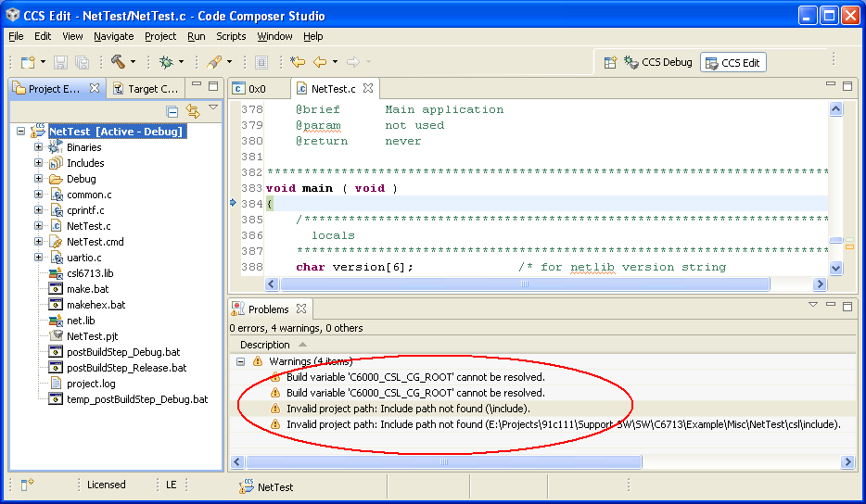Open the Scripts menu
Viewport: 866px width, 504px height.
pyautogui.click(x=231, y=36)
